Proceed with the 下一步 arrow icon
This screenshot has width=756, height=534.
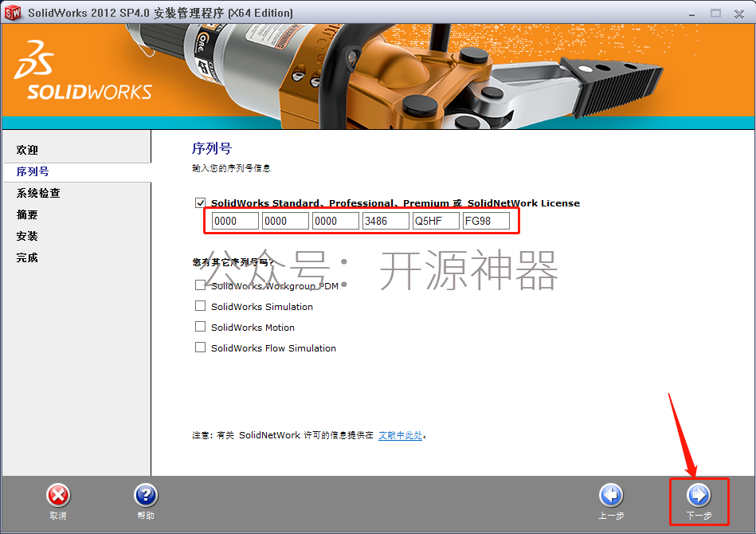click(x=699, y=496)
